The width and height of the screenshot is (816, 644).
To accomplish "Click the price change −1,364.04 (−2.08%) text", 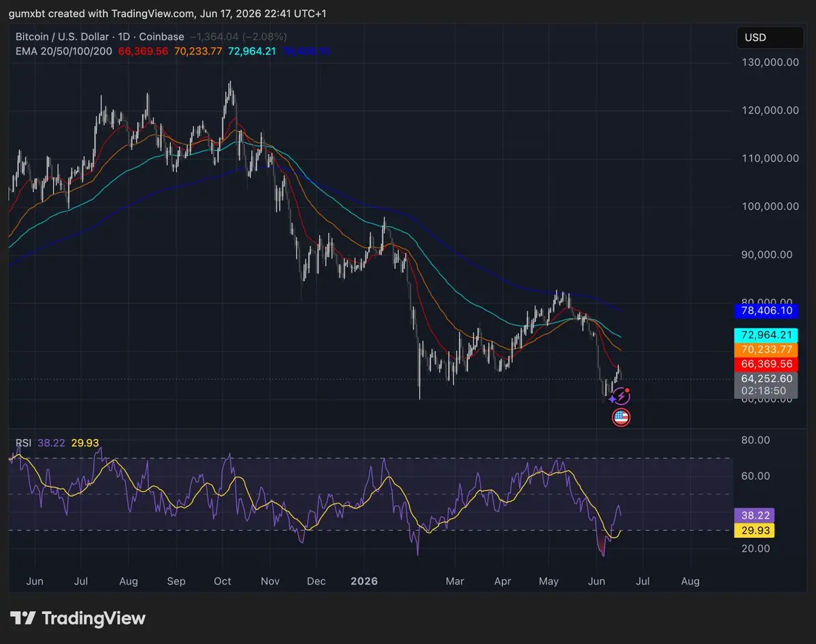I will point(238,37).
